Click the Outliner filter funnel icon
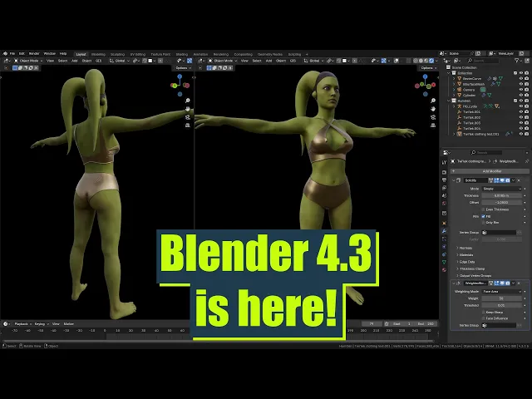The height and width of the screenshot is (399, 532). pos(517,61)
